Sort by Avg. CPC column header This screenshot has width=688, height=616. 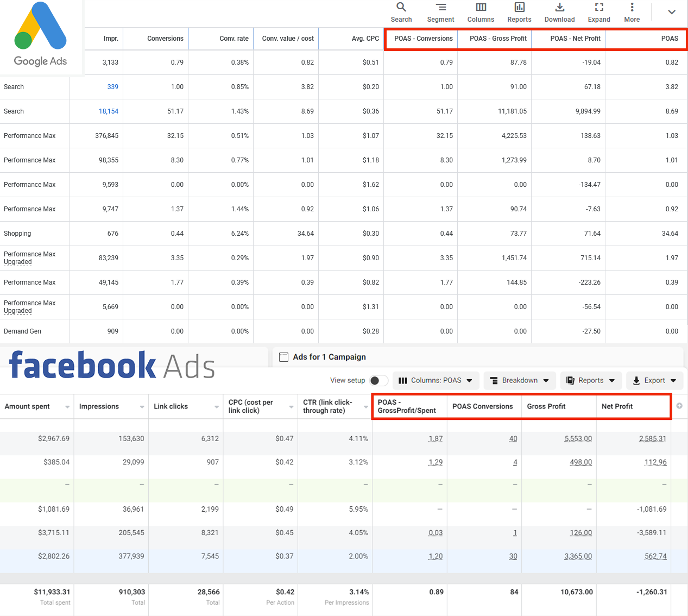(x=365, y=39)
